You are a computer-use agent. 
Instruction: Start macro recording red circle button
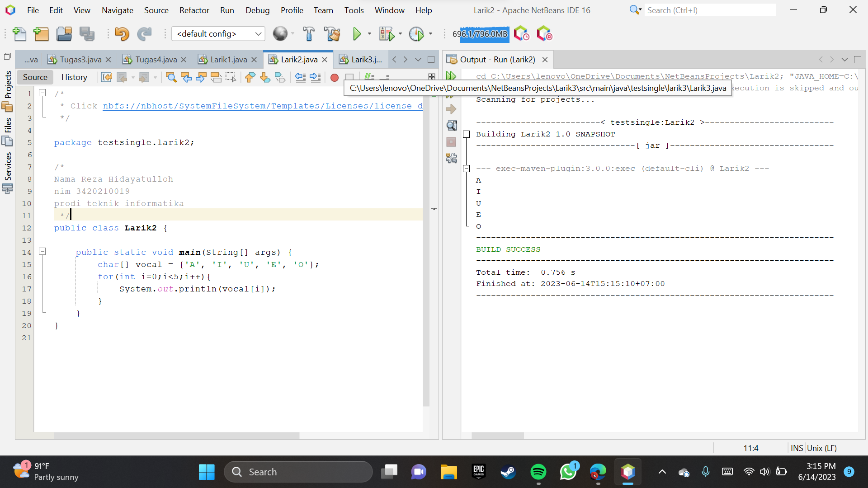[x=335, y=77]
